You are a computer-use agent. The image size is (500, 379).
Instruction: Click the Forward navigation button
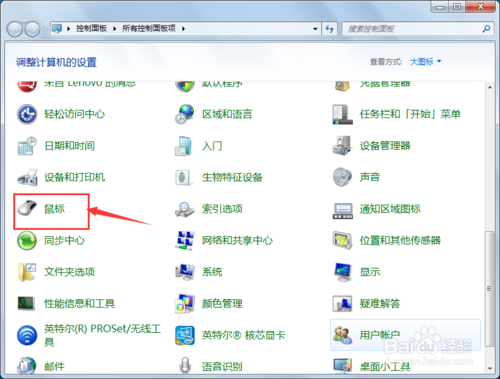pos(32,29)
